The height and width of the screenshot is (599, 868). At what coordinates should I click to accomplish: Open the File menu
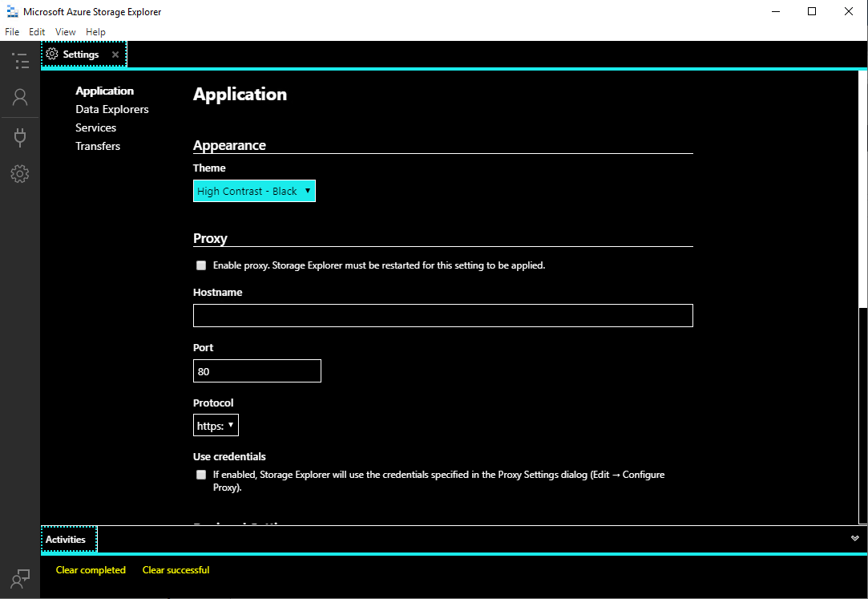(12, 32)
